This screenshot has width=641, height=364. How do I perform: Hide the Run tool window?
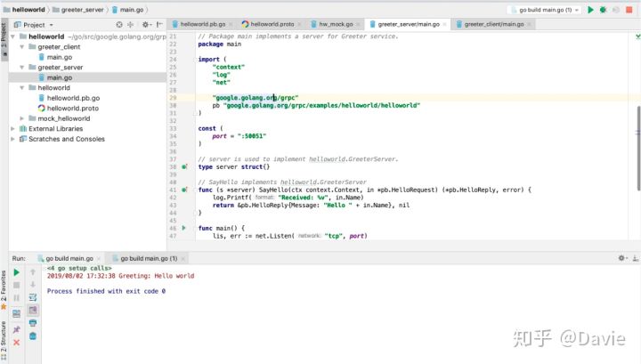[636, 258]
